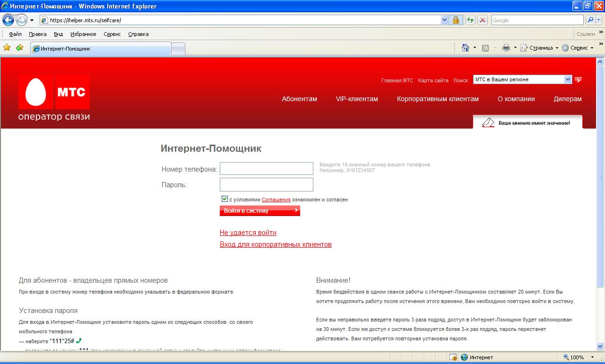Click the status bar popup blocker icon

(x=453, y=357)
